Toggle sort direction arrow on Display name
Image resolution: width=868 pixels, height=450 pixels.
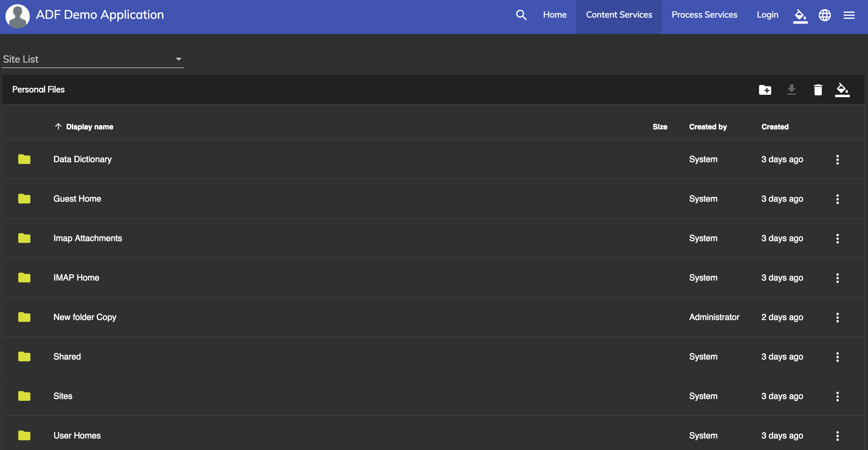tap(58, 127)
